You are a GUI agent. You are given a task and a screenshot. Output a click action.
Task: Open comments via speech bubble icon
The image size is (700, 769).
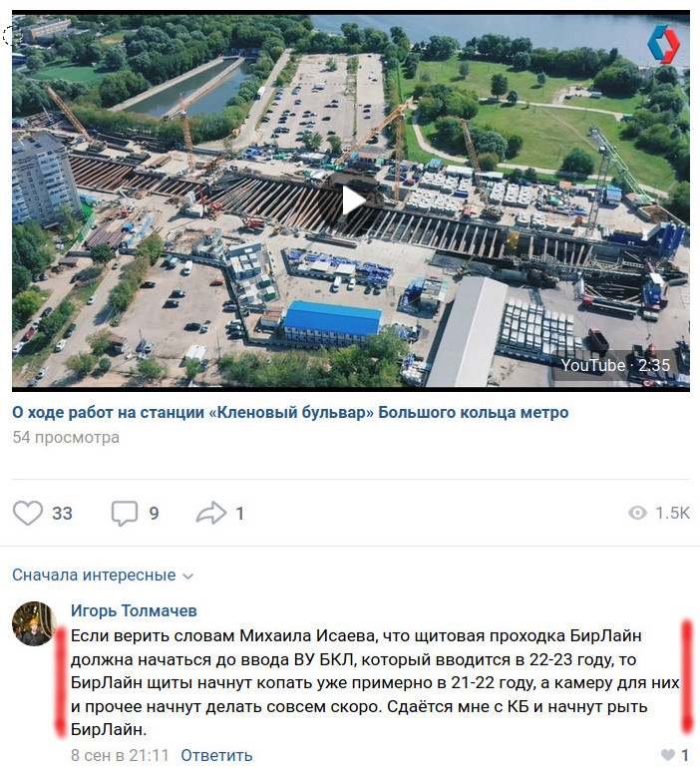click(124, 514)
